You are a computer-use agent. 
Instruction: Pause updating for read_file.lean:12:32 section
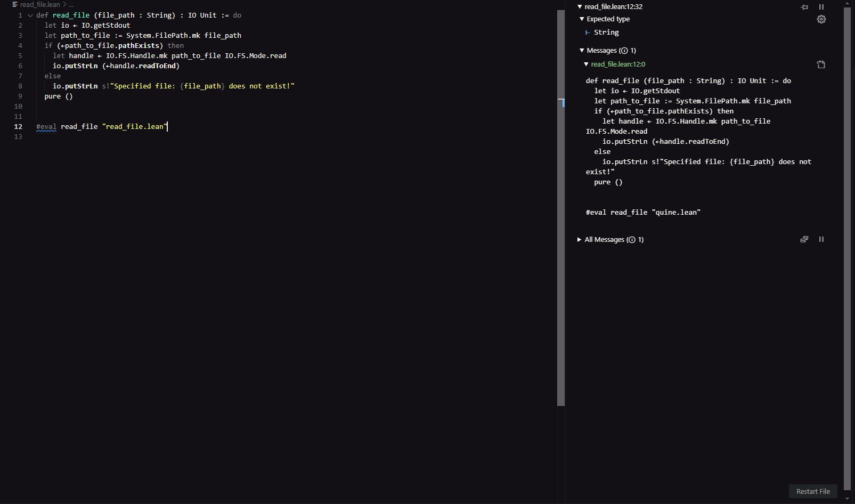821,7
